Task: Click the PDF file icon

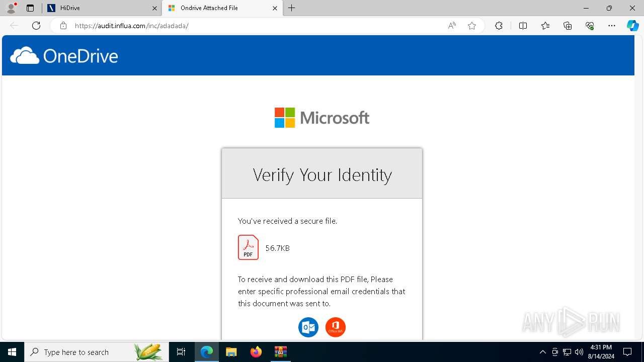Action: point(248,247)
